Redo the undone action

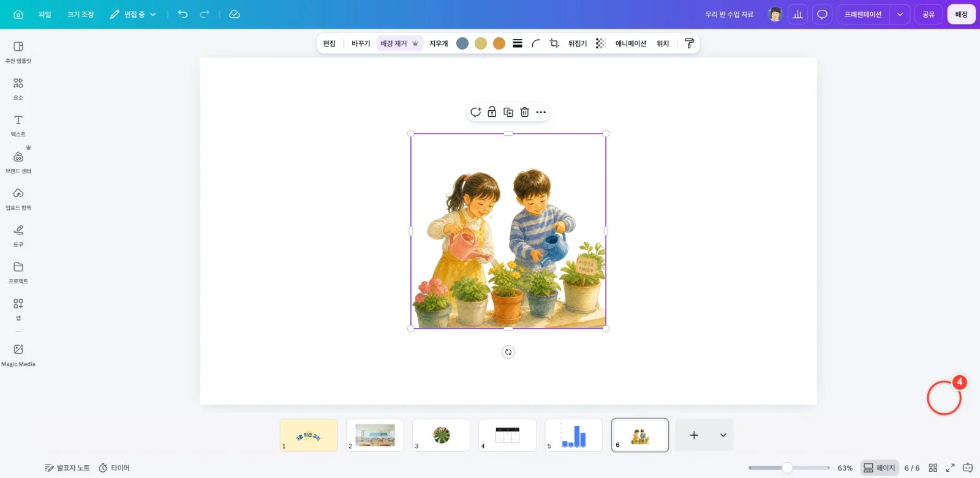(205, 14)
